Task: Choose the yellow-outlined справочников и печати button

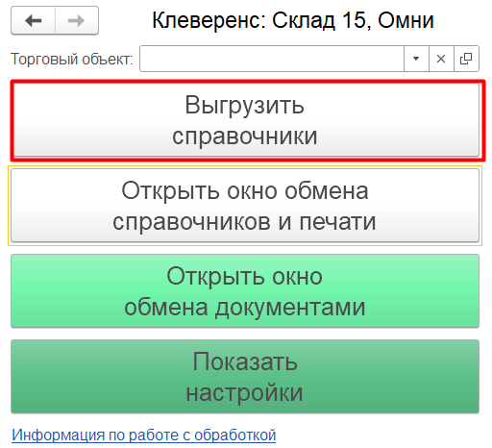Action: tap(245, 206)
